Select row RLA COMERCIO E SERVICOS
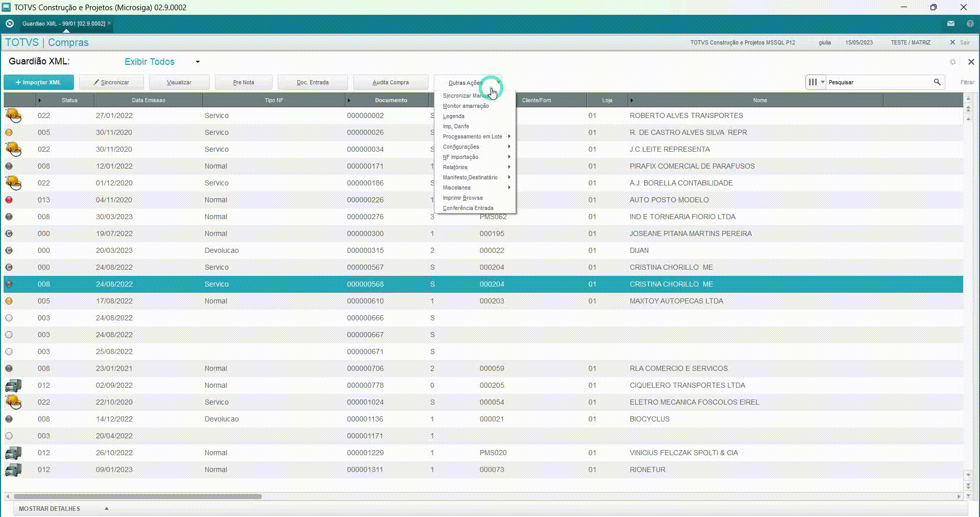Screen dimensions: 980x517 click(483, 368)
